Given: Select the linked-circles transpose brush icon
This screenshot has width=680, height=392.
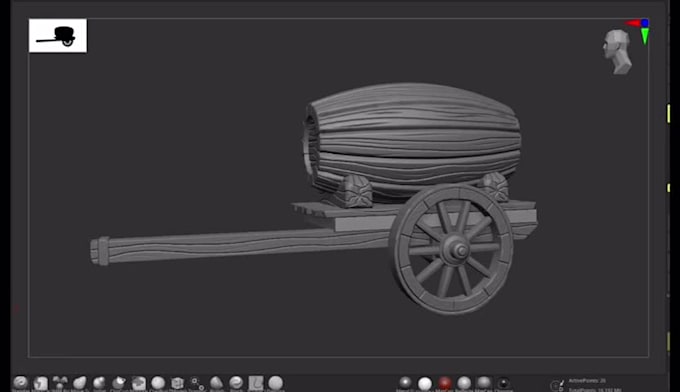Looking at the screenshot, I should 197,383.
